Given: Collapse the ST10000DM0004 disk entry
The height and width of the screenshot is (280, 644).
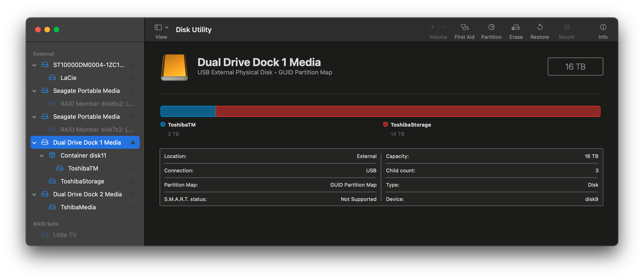Looking at the screenshot, I should point(34,65).
